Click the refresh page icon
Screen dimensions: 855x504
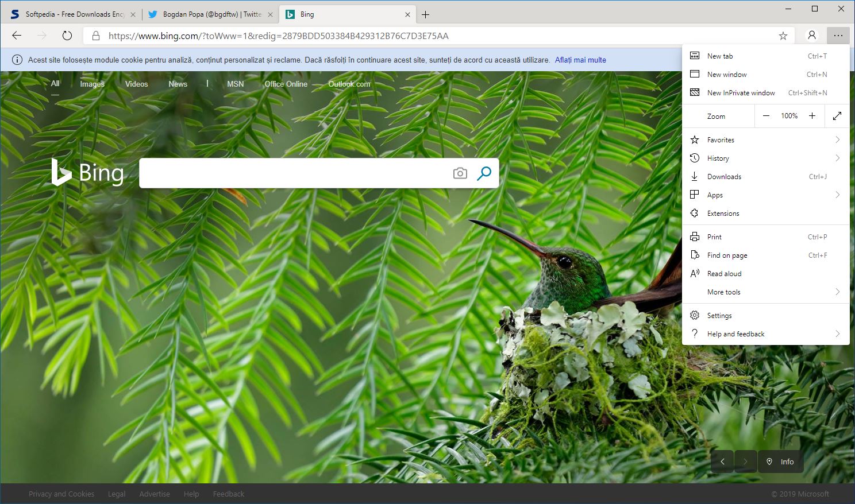tap(67, 36)
